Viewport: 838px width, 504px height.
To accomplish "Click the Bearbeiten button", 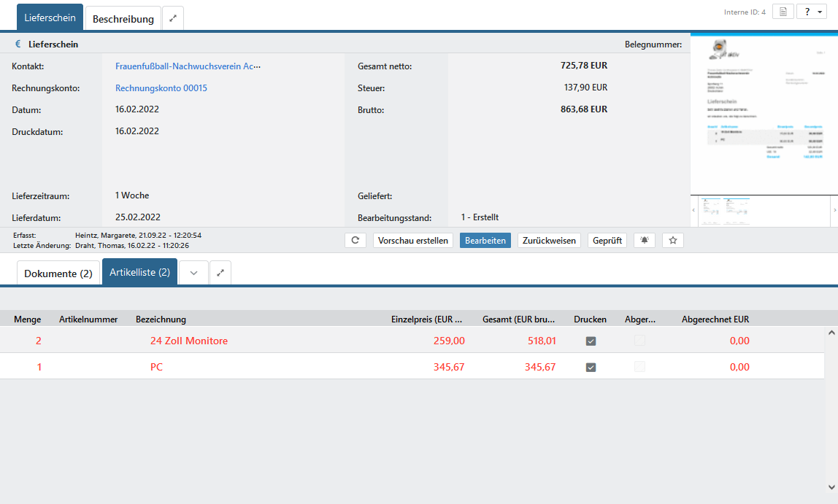I will 485,240.
